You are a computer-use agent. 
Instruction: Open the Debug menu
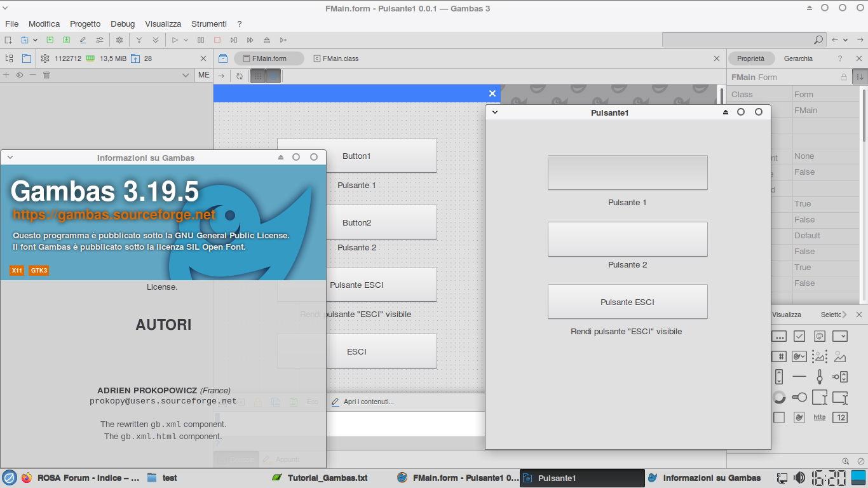(123, 24)
